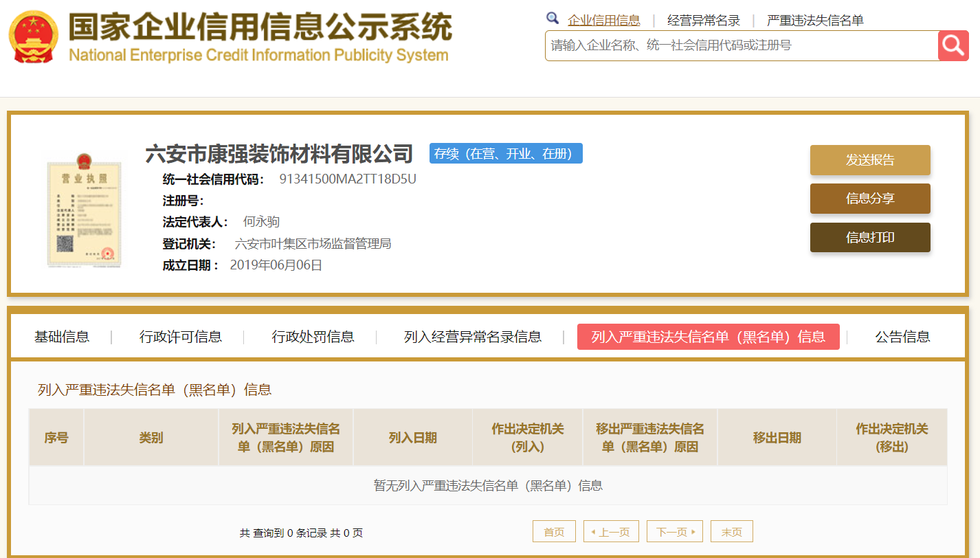Viewport: 980px width, 558px height.
Task: Select the 企业信用信息 search category
Action: pyautogui.click(x=603, y=21)
